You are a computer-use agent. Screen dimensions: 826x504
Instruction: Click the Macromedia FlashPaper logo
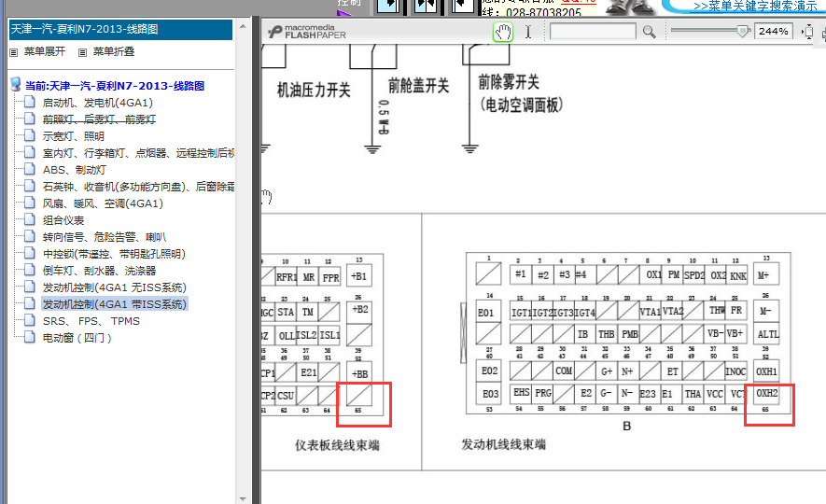tap(307, 32)
